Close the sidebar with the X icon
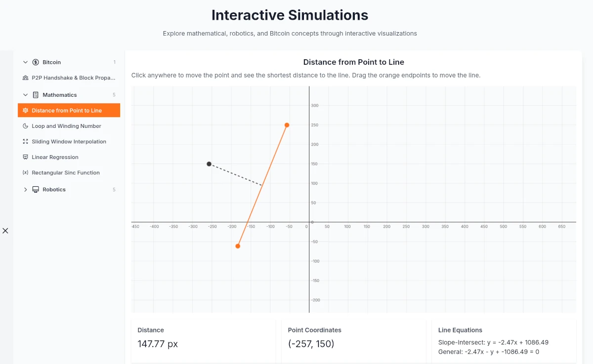Viewport: 593px width, 364px height. click(5, 231)
